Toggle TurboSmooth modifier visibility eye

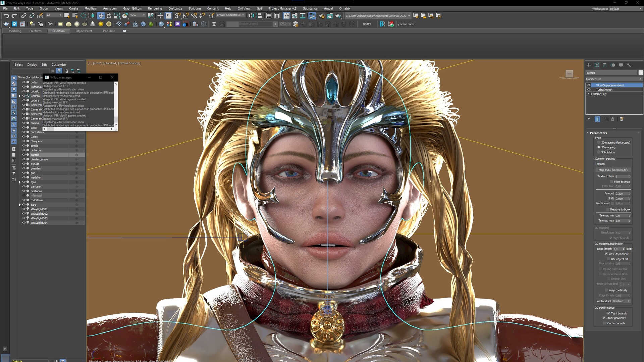click(589, 90)
